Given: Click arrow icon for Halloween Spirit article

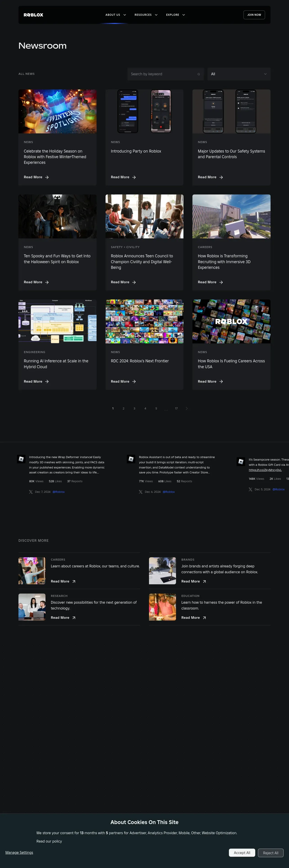Looking at the screenshot, I should tap(47, 282).
